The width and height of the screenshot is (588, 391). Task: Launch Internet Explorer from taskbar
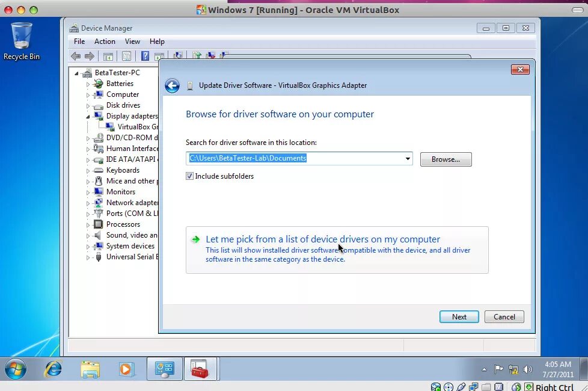coord(54,369)
